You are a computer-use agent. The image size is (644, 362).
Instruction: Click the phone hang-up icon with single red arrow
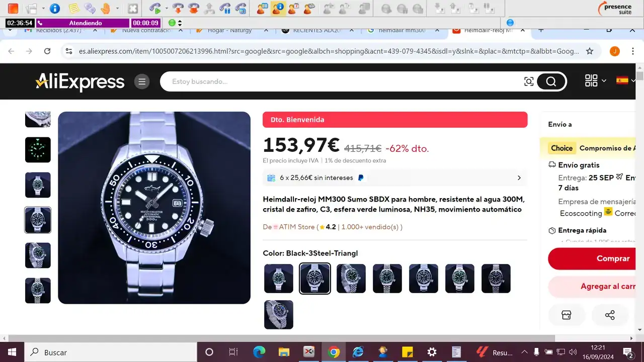(178, 9)
